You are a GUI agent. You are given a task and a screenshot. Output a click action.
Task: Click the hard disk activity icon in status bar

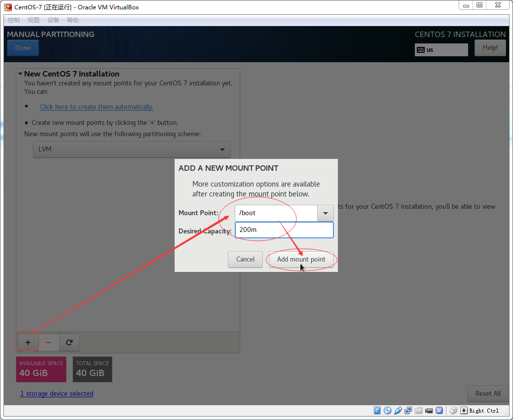click(x=377, y=411)
